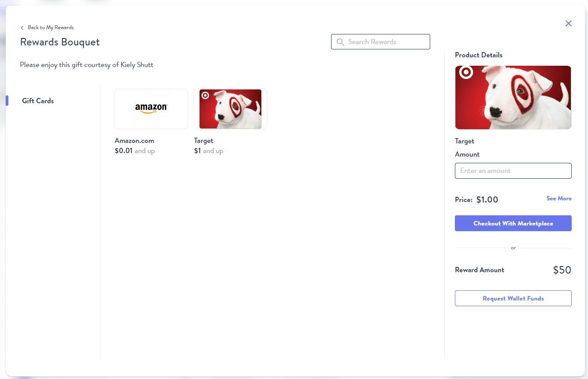
Task: Click the Amount label above the input
Action: click(467, 154)
